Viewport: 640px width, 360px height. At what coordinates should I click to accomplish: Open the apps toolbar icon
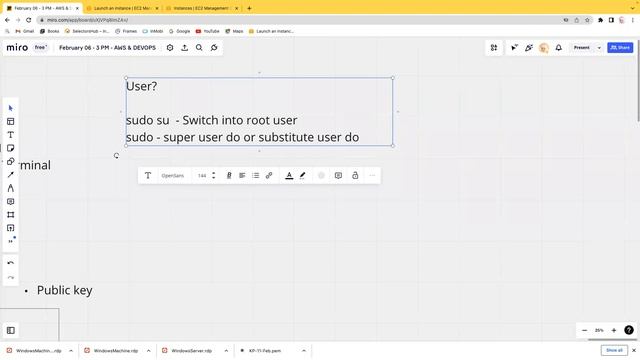(494, 48)
